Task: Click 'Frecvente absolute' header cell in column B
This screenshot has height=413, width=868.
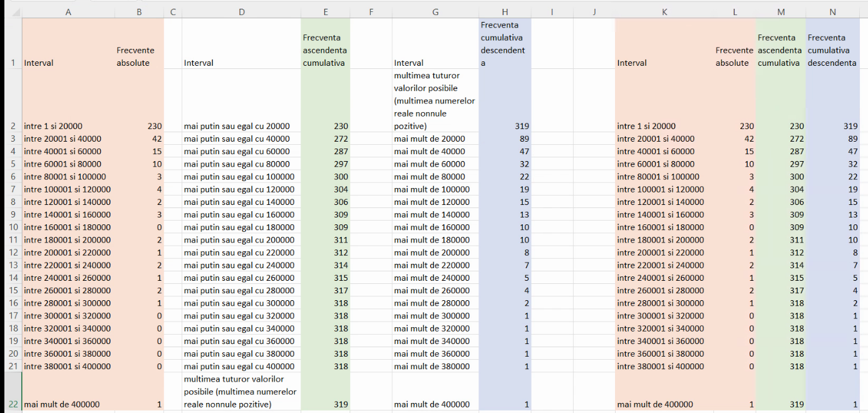Action: tap(139, 56)
